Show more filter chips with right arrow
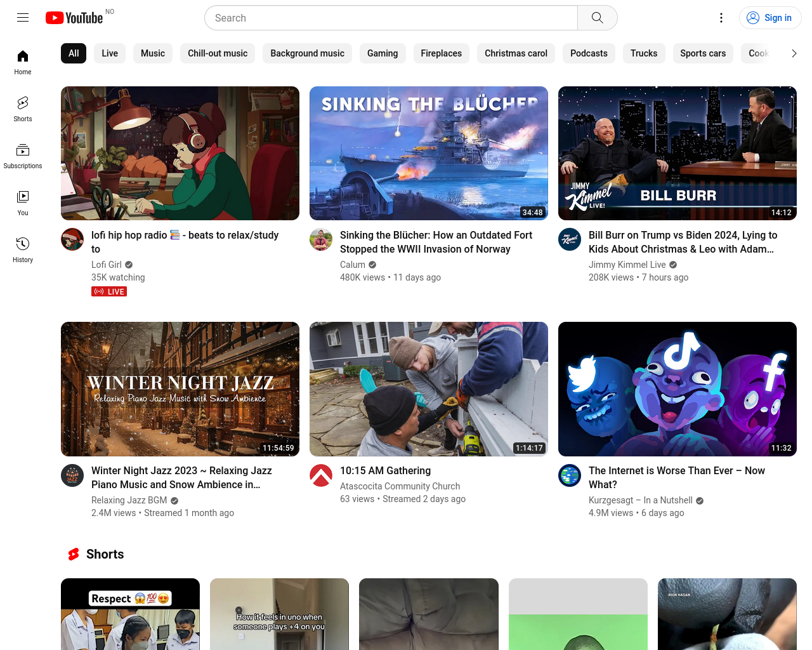 click(794, 53)
